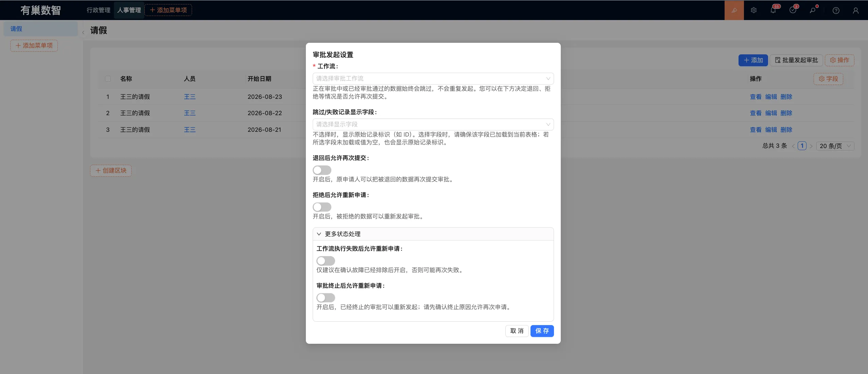This screenshot has height=374, width=868.
Task: Click the date cell 2026-08-23
Action: [x=265, y=97]
